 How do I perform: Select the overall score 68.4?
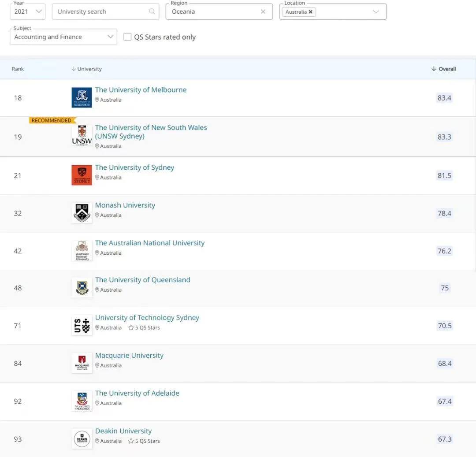click(445, 364)
